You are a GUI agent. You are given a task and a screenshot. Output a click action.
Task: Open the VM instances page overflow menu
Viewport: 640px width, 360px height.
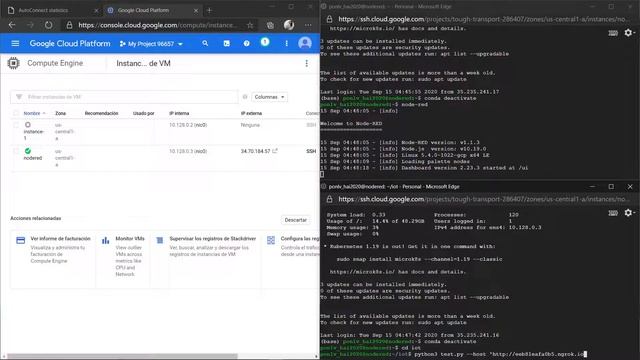click(x=307, y=63)
